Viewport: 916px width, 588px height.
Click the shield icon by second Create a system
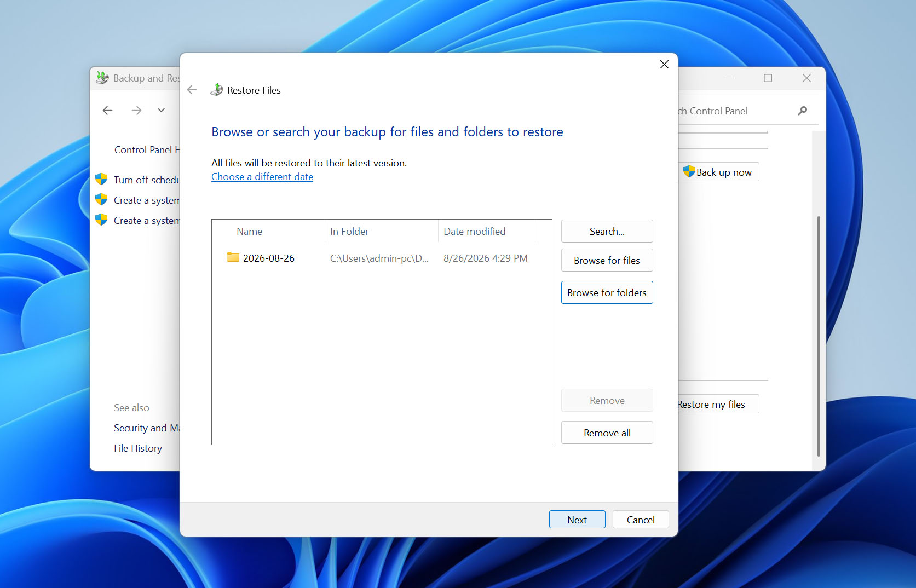point(101,220)
